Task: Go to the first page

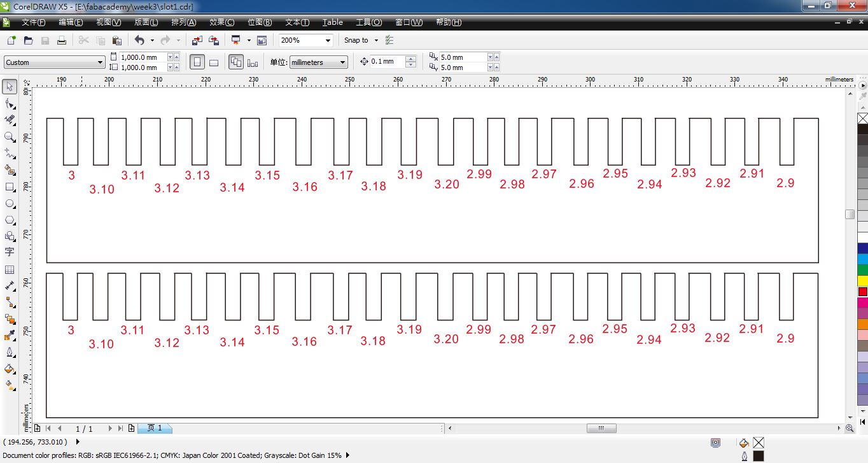Action: tap(48, 429)
